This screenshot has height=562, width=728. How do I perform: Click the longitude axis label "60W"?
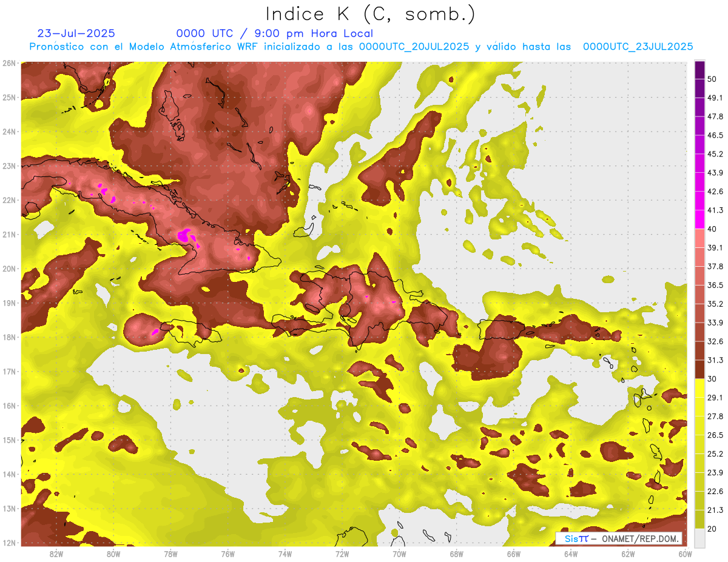point(686,554)
